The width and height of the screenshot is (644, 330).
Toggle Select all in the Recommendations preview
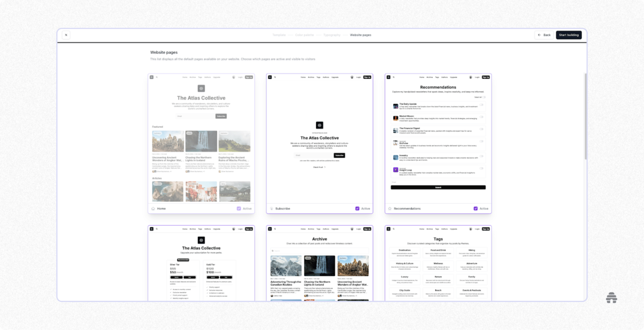[x=484, y=97]
